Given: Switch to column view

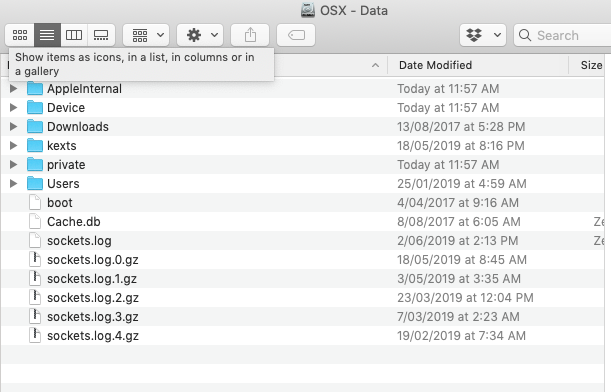Looking at the screenshot, I should point(74,35).
